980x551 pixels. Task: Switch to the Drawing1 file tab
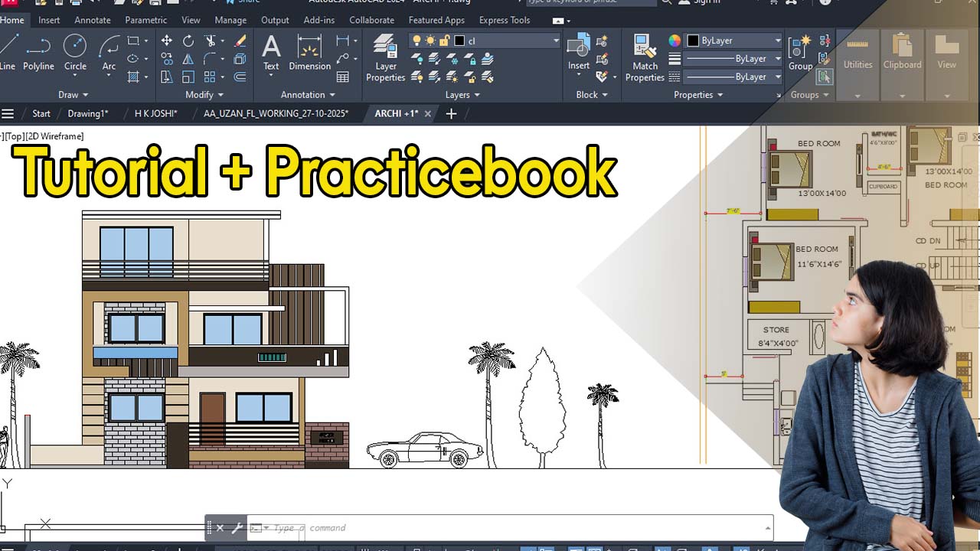click(88, 113)
